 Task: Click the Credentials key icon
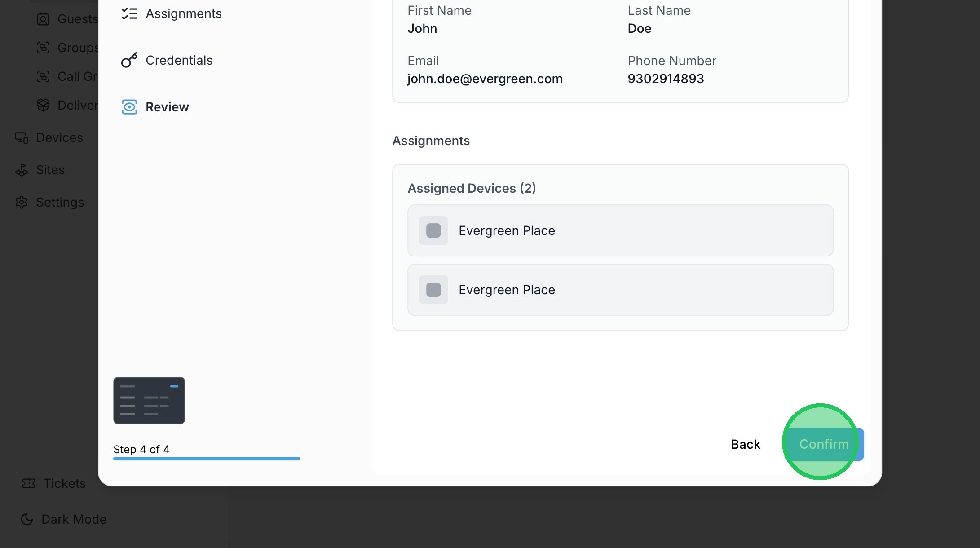click(x=129, y=60)
